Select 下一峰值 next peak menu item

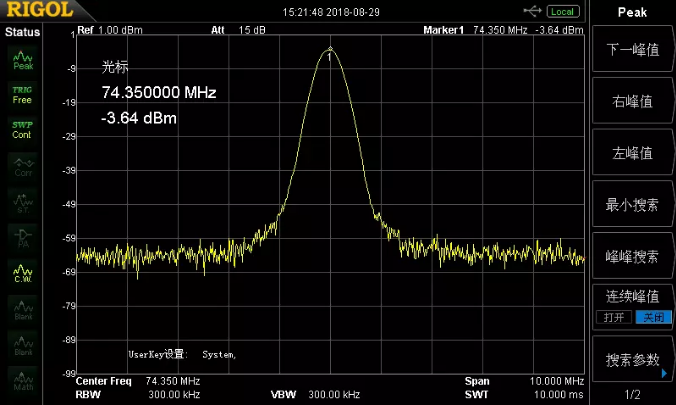(x=632, y=49)
